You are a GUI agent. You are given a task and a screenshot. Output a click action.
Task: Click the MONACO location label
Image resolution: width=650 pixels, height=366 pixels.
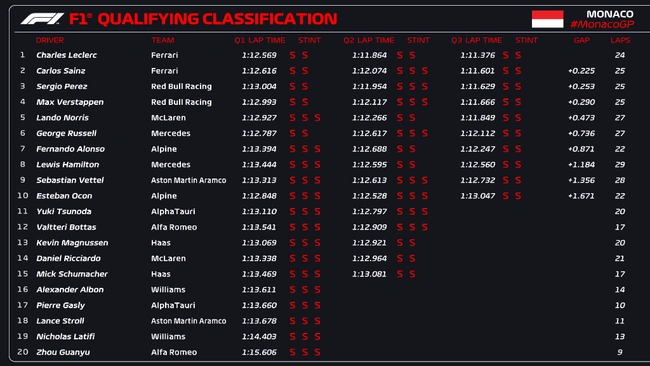(x=609, y=14)
